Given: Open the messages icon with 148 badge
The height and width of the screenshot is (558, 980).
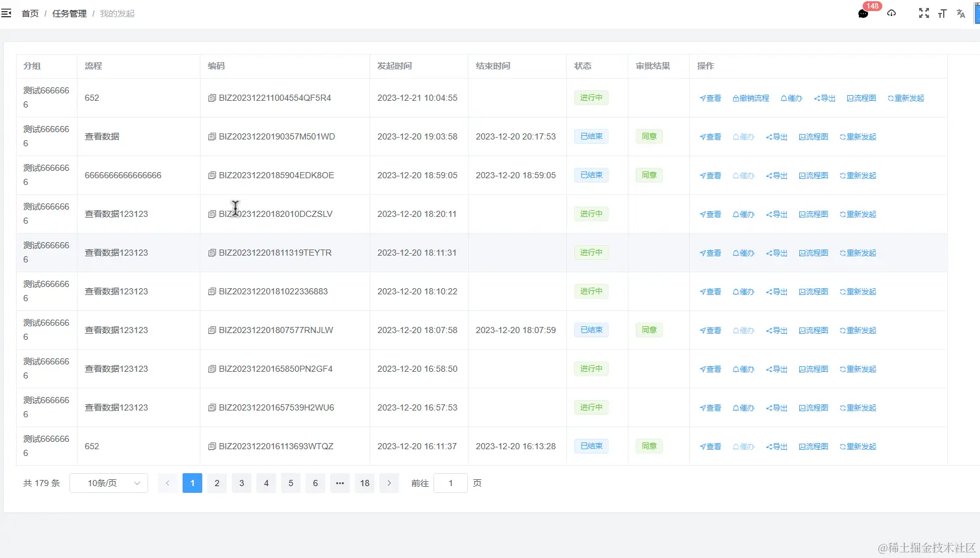Looking at the screenshot, I should click(x=863, y=14).
